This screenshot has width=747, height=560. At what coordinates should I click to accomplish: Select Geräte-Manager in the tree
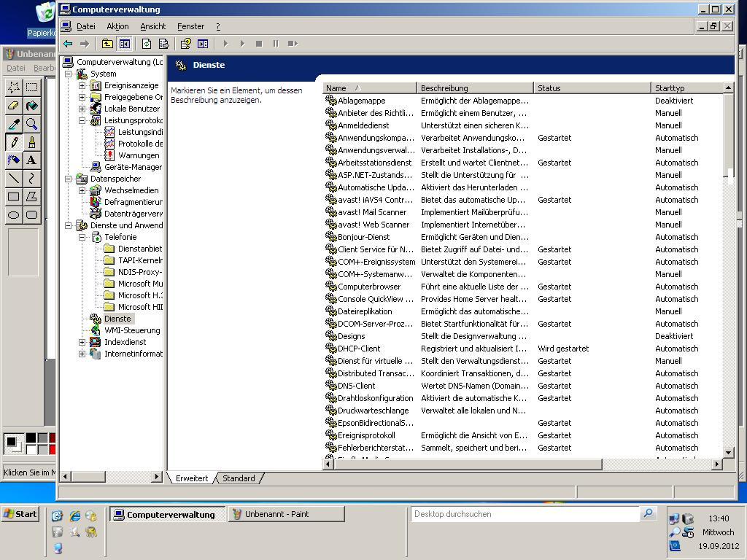tap(132, 167)
